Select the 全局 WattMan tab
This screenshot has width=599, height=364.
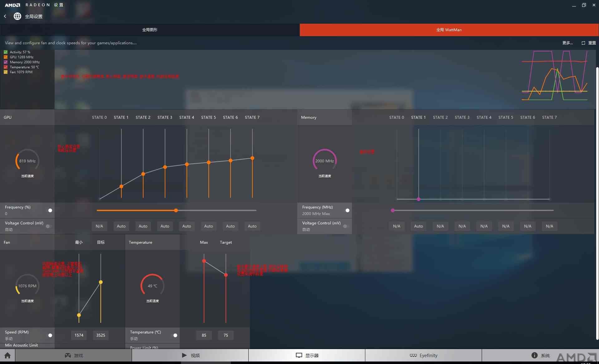coord(449,30)
